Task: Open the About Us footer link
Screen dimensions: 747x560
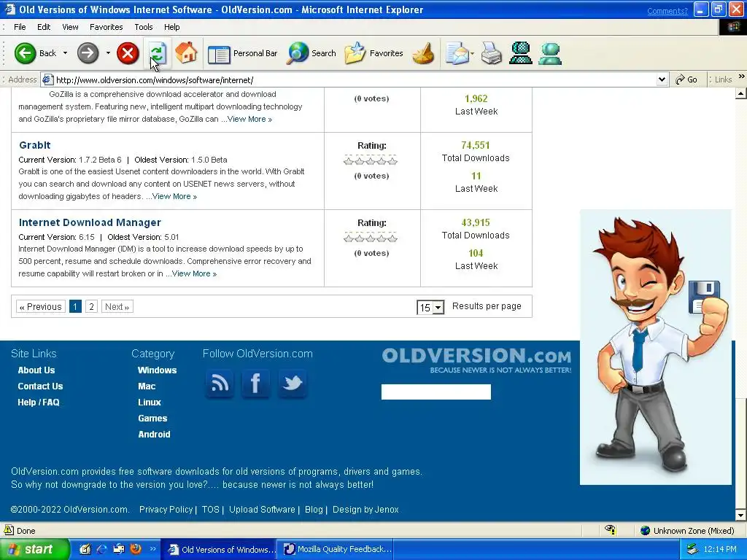Action: pos(36,370)
